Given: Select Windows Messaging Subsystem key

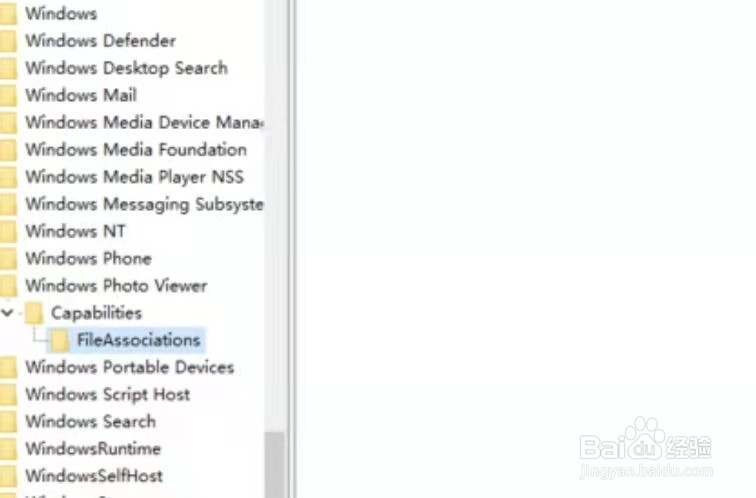Looking at the screenshot, I should pyautogui.click(x=145, y=204).
